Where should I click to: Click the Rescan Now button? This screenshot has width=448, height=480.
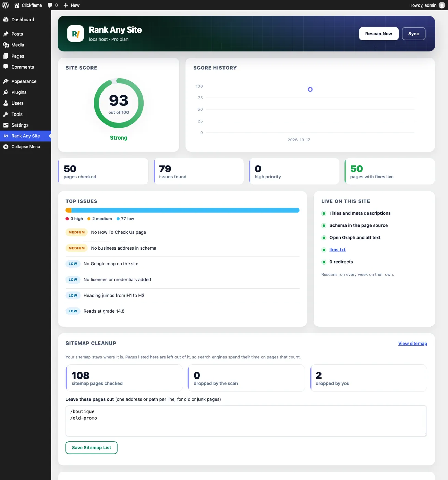(x=379, y=34)
